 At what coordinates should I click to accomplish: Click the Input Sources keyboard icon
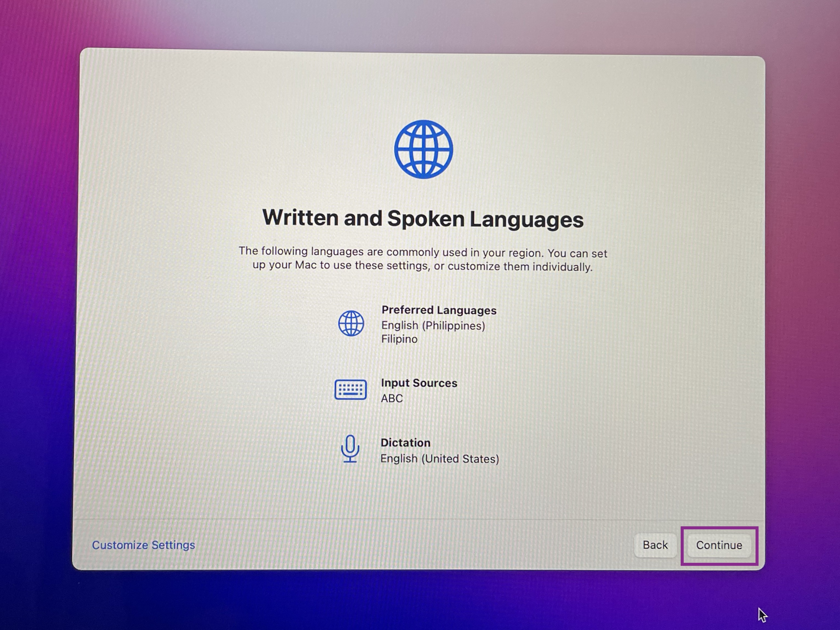(x=350, y=389)
